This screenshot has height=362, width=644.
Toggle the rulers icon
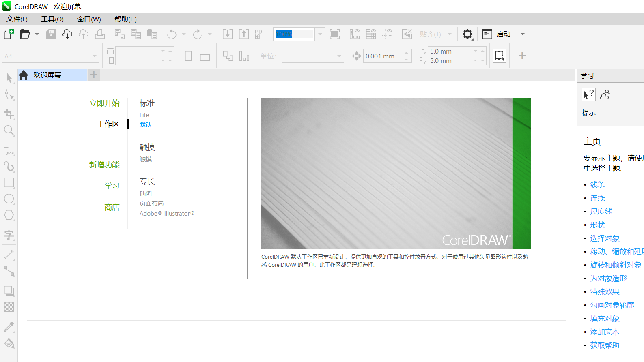click(355, 34)
